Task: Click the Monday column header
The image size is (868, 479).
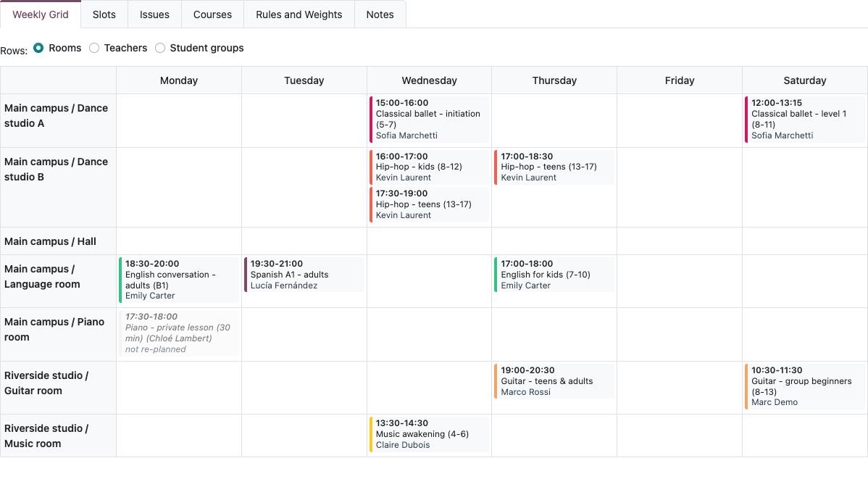Action: pyautogui.click(x=179, y=80)
